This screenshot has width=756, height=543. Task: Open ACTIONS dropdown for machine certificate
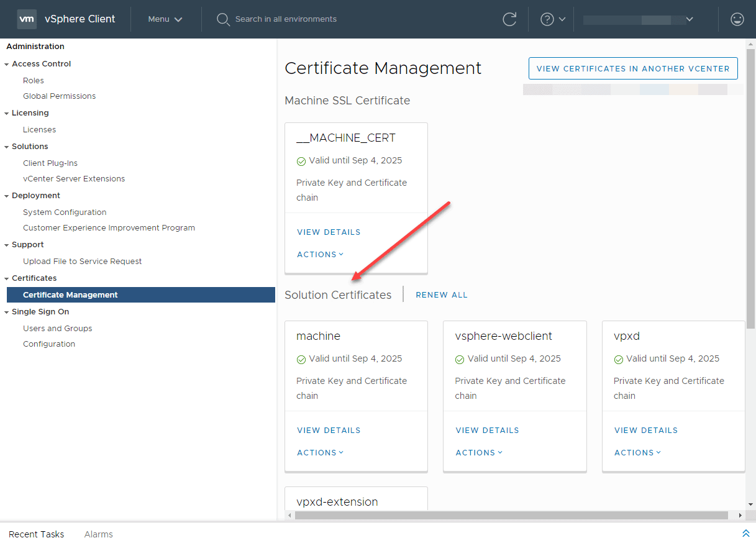(x=321, y=452)
